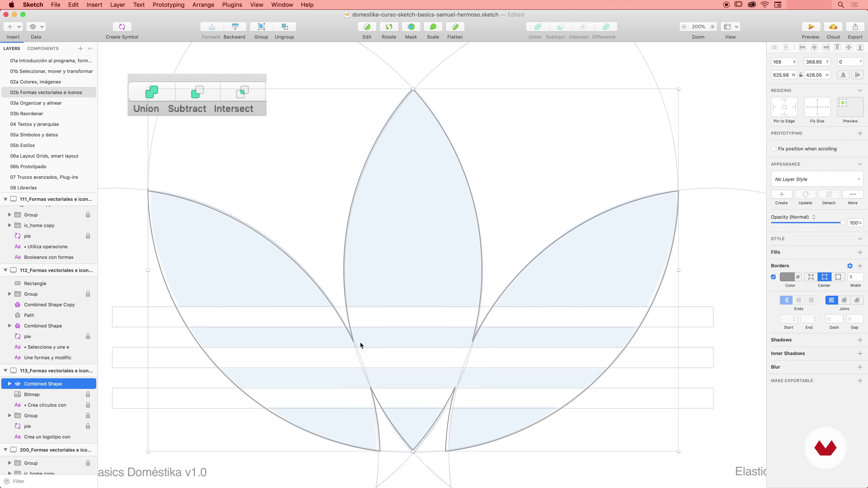Expand the selected Combined Shape layer
The image size is (868, 488).
[9, 384]
